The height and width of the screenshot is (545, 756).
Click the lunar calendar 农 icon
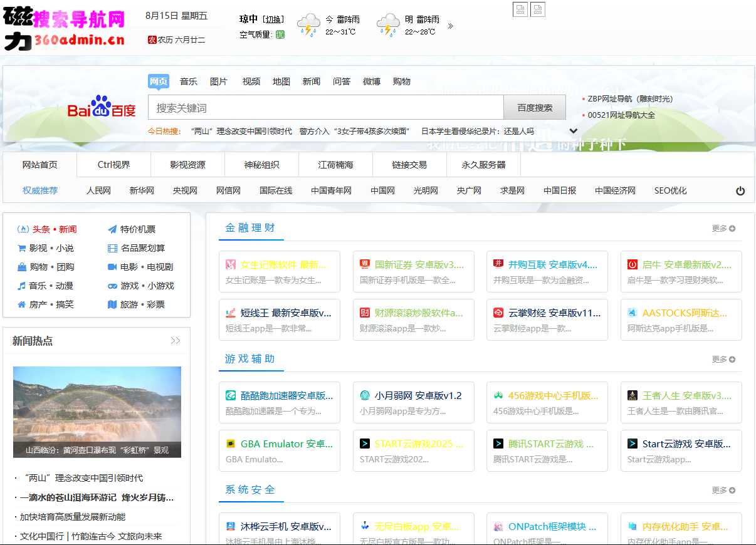coord(152,39)
